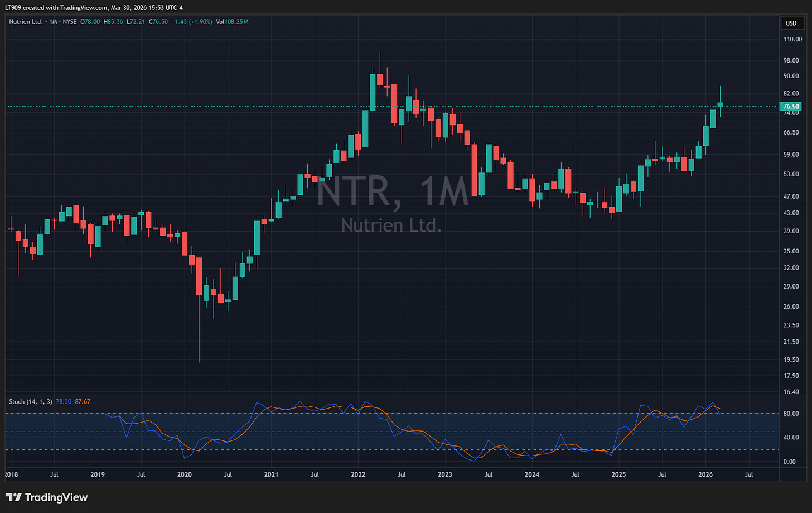Click the '66.50' price axis label
The width and height of the screenshot is (812, 513).
tap(791, 132)
